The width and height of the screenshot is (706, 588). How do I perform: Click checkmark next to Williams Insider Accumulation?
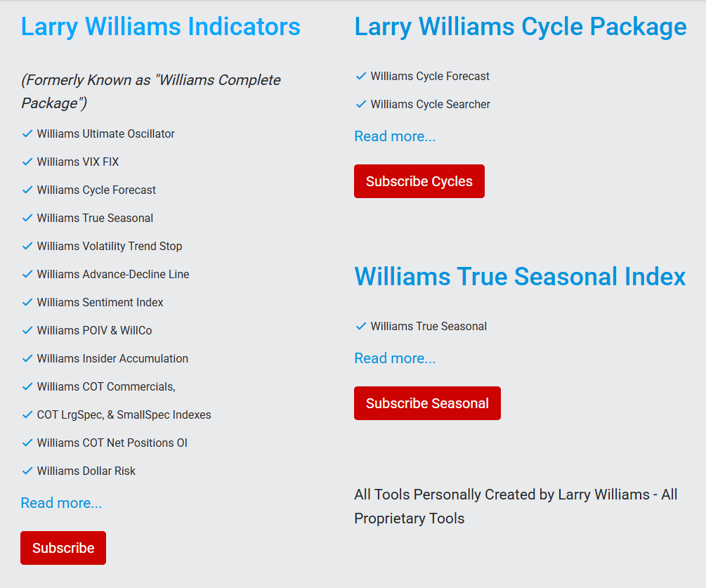pyautogui.click(x=27, y=358)
